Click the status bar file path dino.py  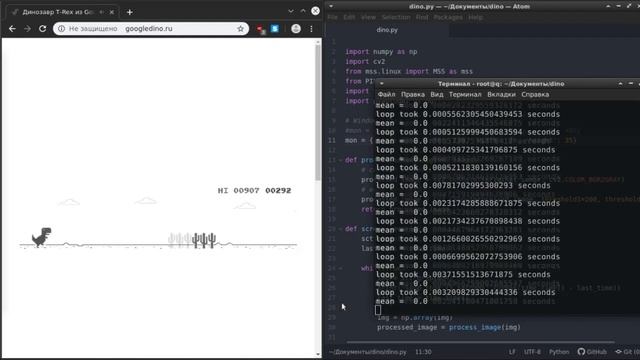coord(368,352)
